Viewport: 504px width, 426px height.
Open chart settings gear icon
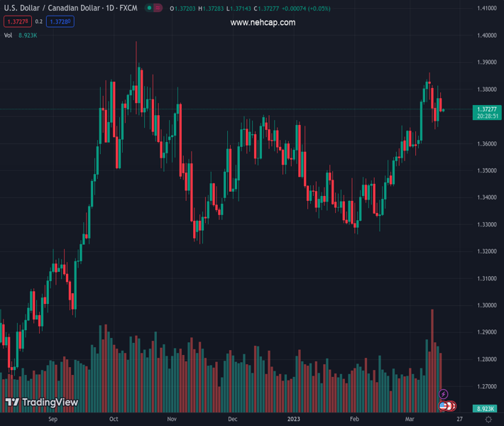[x=488, y=420]
